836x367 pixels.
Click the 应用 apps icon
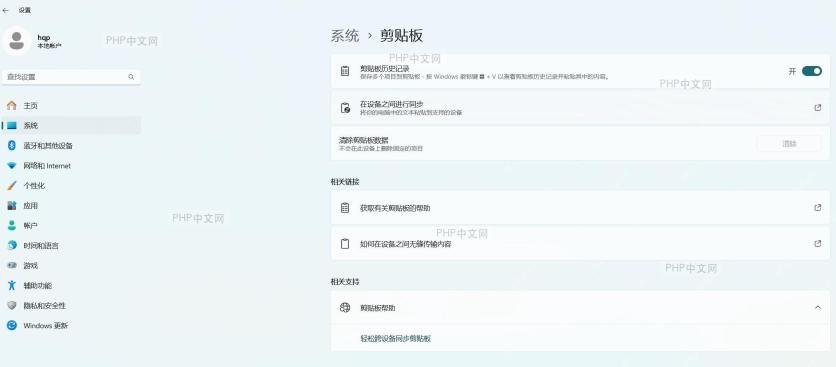tap(12, 205)
